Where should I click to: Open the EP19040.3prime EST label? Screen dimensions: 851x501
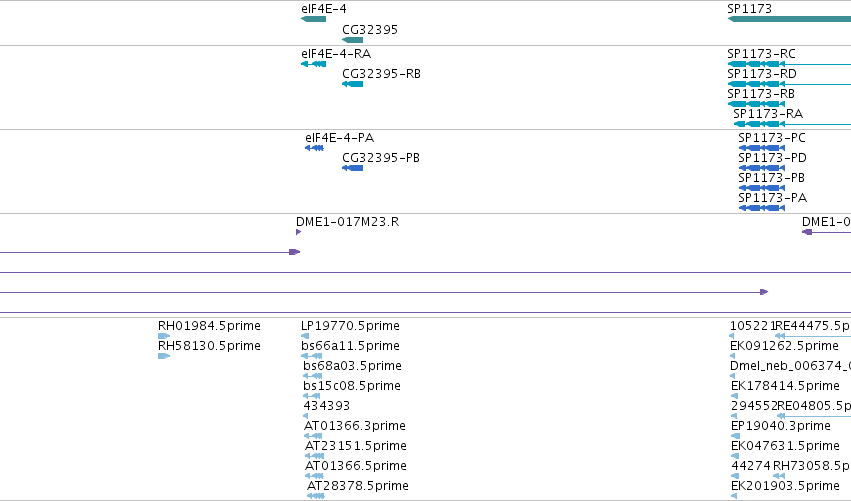tap(780, 426)
